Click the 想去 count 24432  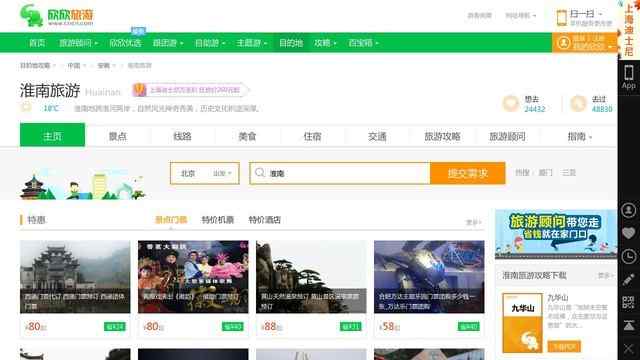point(535,109)
